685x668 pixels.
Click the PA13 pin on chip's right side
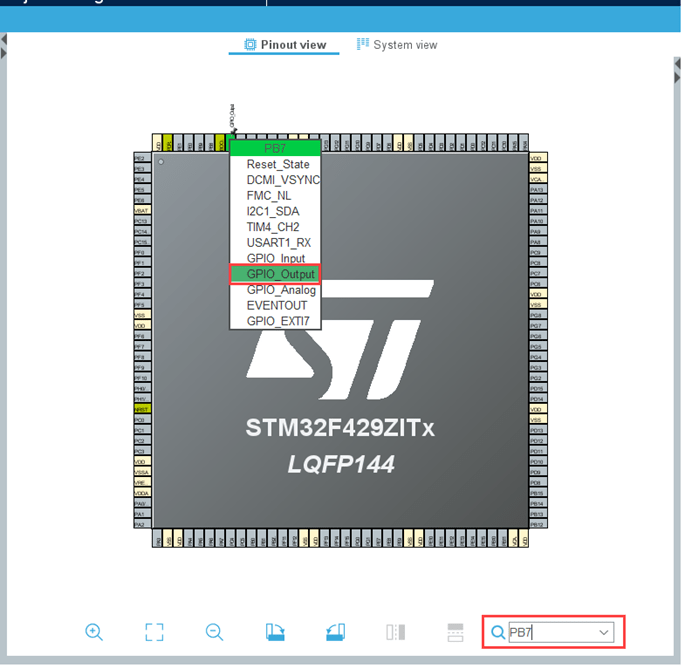(537, 190)
